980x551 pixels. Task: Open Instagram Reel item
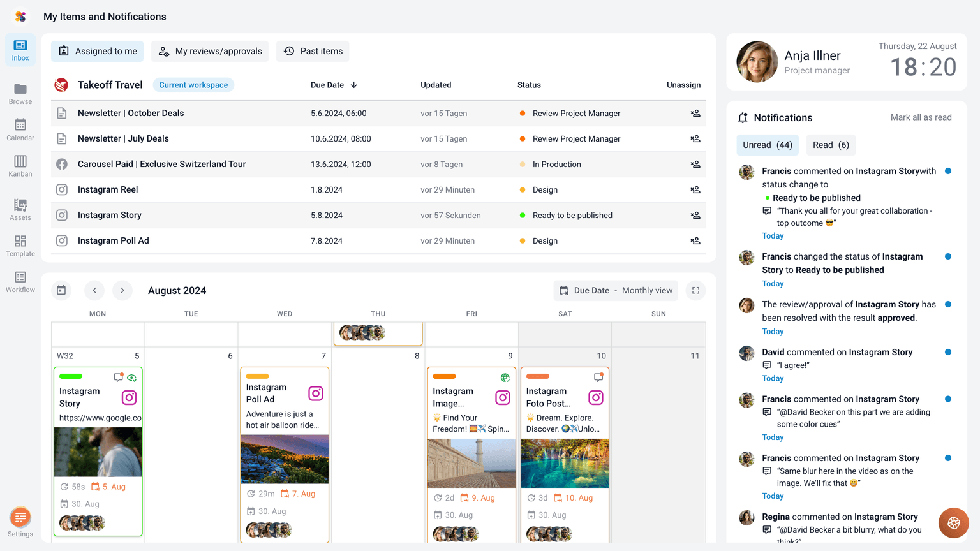tap(108, 189)
